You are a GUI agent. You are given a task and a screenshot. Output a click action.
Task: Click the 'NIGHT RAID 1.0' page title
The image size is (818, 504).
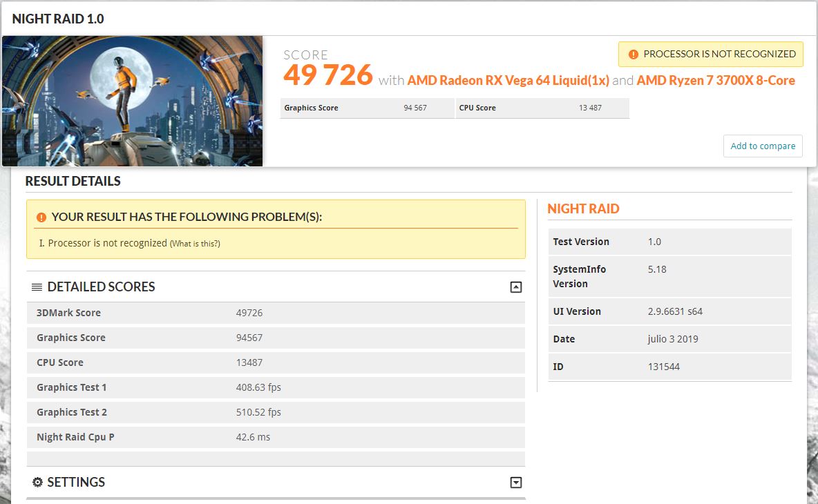coord(58,19)
